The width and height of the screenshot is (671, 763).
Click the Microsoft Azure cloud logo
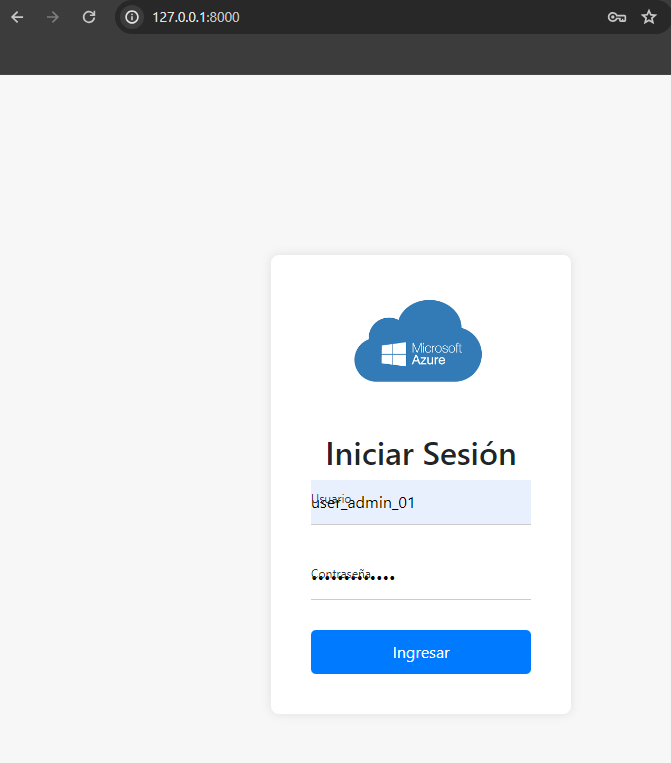click(x=418, y=341)
